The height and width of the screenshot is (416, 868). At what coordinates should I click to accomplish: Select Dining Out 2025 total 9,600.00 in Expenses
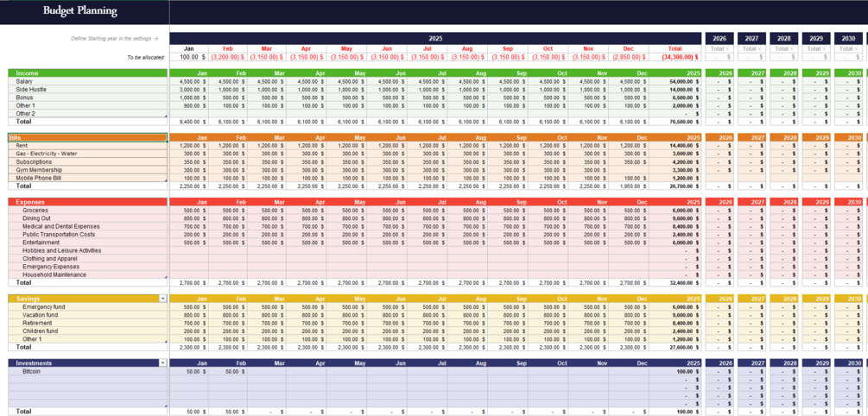pyautogui.click(x=675, y=218)
